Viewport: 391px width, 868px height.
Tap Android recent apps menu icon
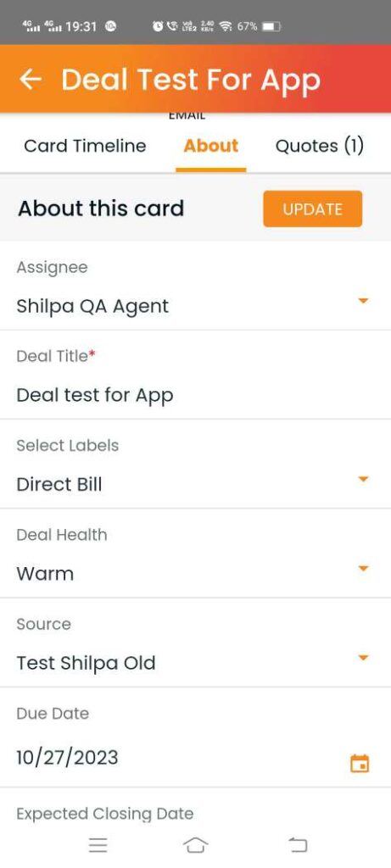[x=98, y=845]
